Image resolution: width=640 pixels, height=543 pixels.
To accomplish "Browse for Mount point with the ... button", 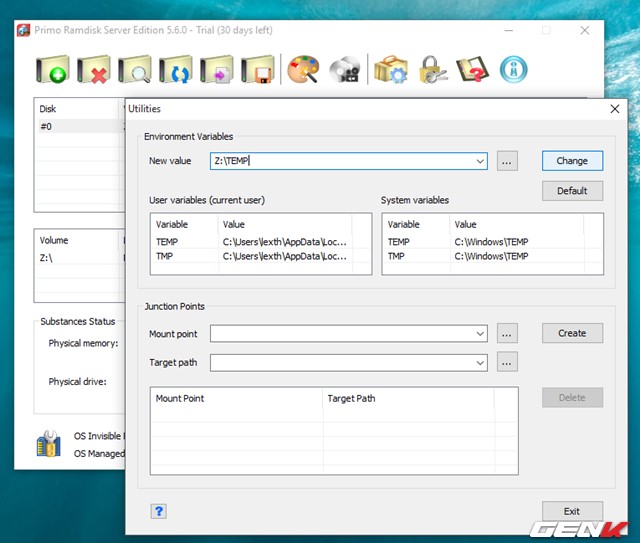I will pos(507,333).
